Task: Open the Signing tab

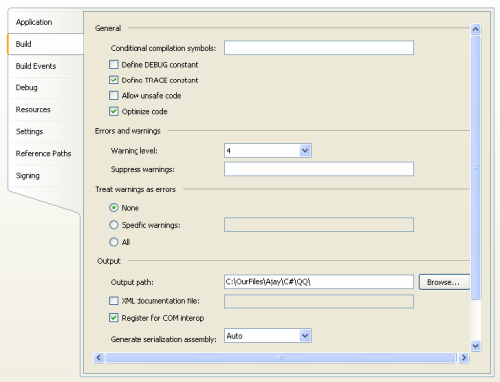Action: tap(45, 176)
